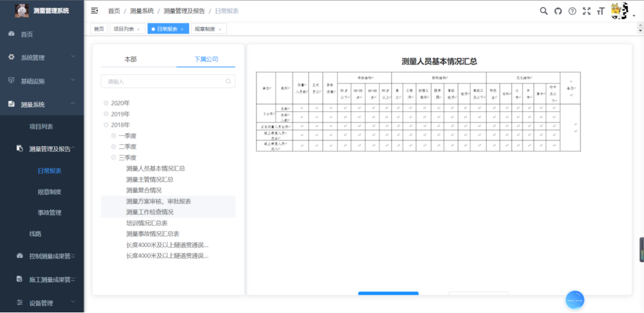Select 测量复合情况 in the tree
644x313 pixels.
coord(144,190)
